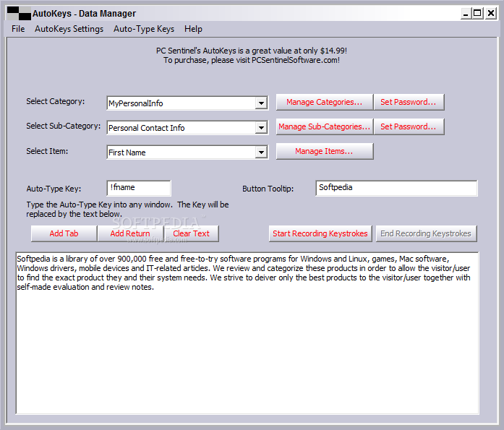Viewport: 504px width, 430px height.
Task: Click the Add Return button
Action: [x=130, y=233]
